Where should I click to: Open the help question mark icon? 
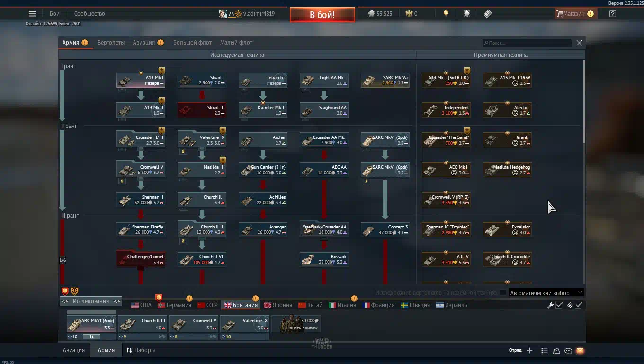click(x=613, y=14)
